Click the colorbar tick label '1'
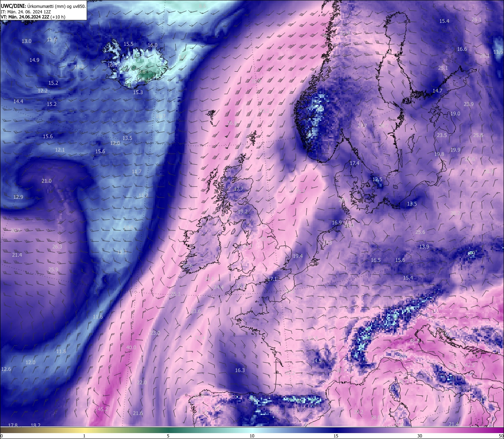 coord(84,436)
